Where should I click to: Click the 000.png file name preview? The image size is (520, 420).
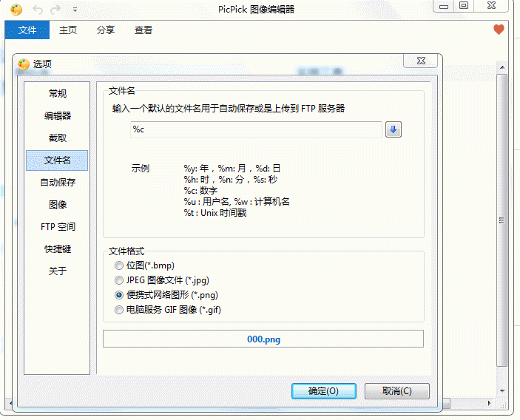263,339
